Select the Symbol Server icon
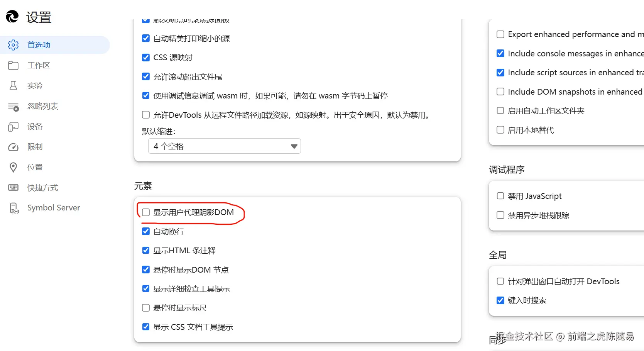This screenshot has height=351, width=644. [14, 208]
